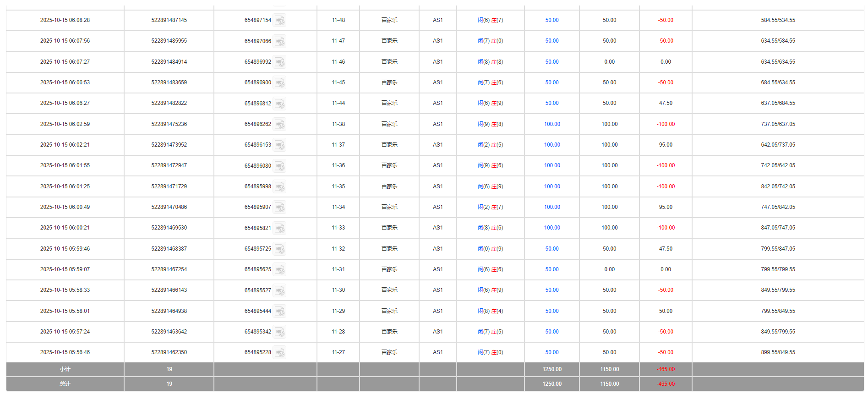This screenshot has height=394, width=868.
Task: Select order number 522891483659 cell
Action: (x=169, y=82)
